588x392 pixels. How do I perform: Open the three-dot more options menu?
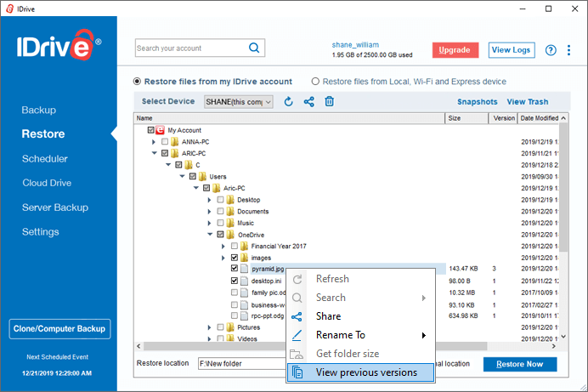coord(568,50)
